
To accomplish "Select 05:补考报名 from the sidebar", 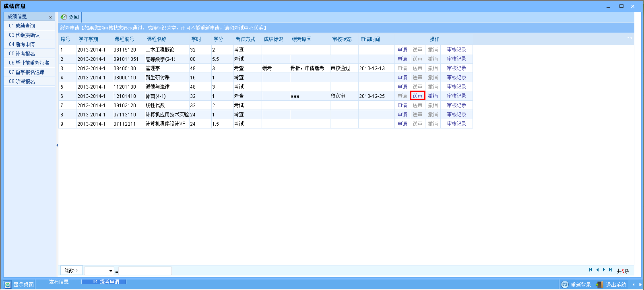I will pyautogui.click(x=22, y=54).
